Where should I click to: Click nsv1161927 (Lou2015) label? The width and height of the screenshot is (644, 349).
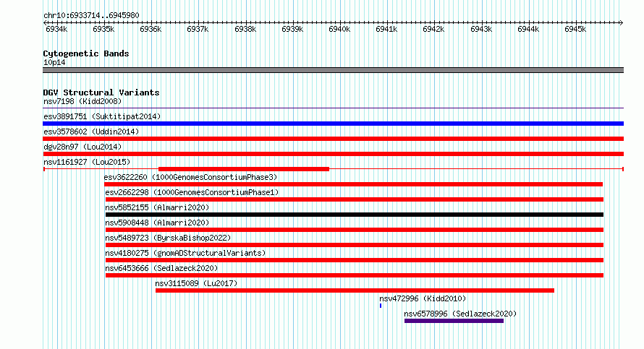point(87,162)
